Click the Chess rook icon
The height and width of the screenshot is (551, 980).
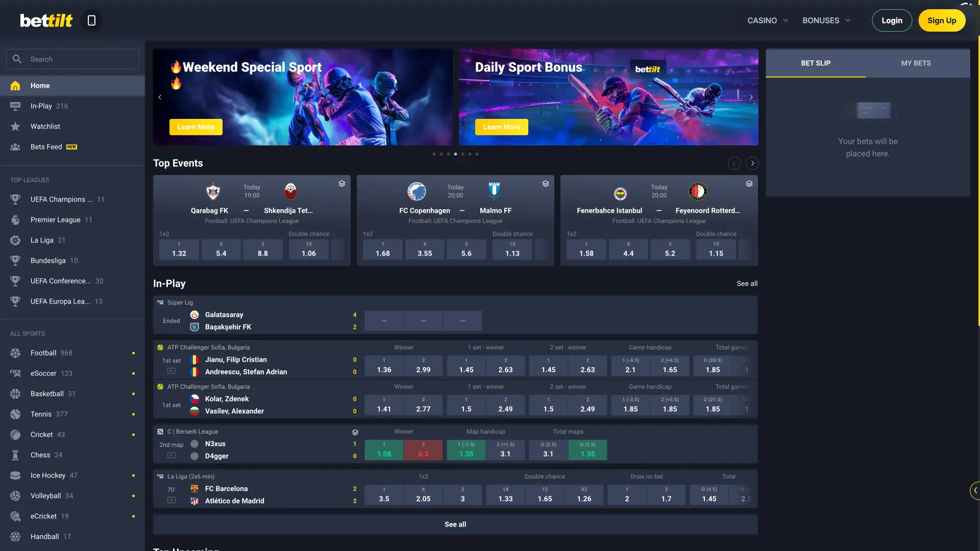tap(15, 455)
